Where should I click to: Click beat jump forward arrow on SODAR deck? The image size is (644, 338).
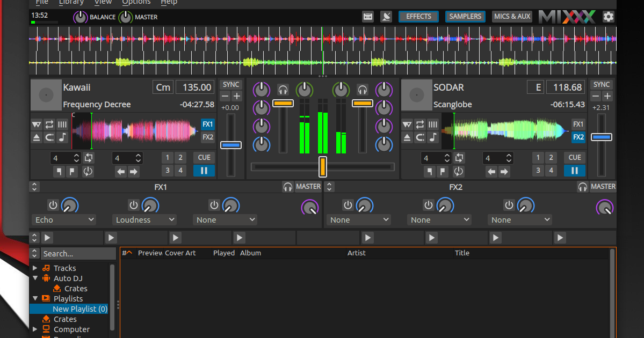click(504, 172)
